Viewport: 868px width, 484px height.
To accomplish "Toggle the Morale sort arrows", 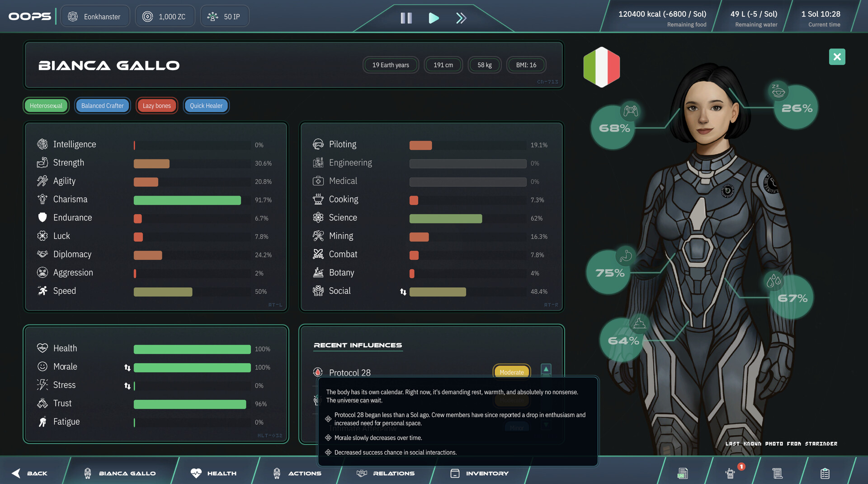I will (127, 367).
